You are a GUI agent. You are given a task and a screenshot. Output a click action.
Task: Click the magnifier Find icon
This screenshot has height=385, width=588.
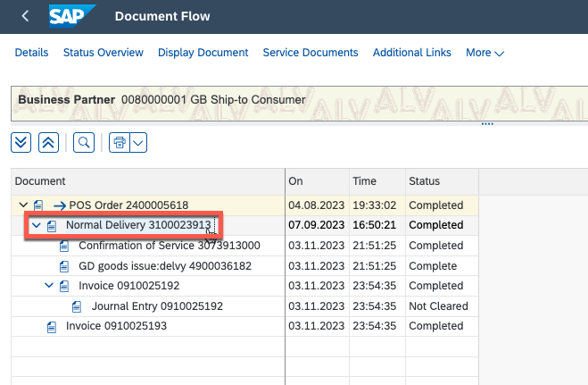[83, 142]
